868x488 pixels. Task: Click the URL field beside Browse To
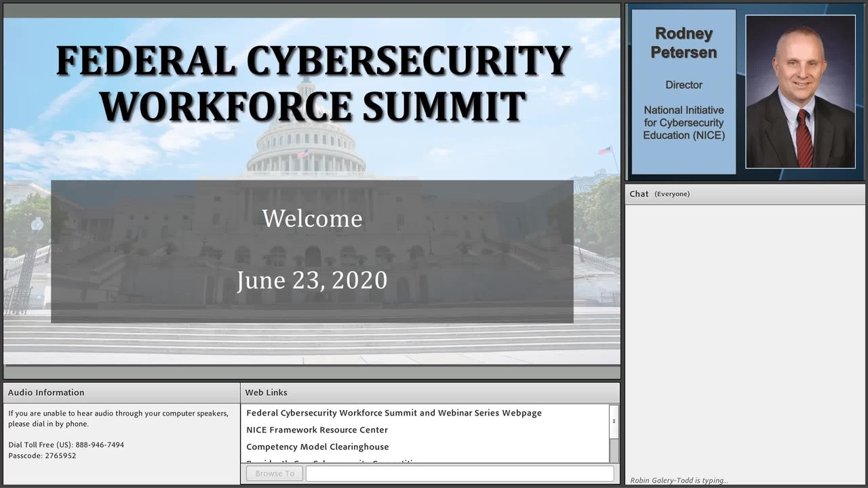460,473
